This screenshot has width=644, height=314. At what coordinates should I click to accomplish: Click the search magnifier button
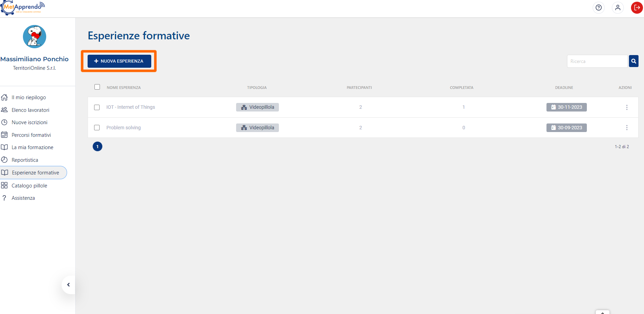pyautogui.click(x=634, y=61)
